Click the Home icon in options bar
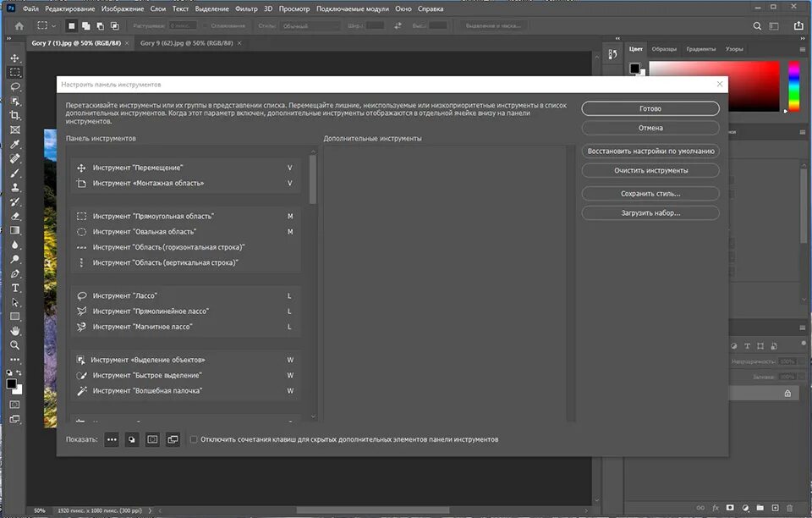812x518 pixels. (x=19, y=26)
